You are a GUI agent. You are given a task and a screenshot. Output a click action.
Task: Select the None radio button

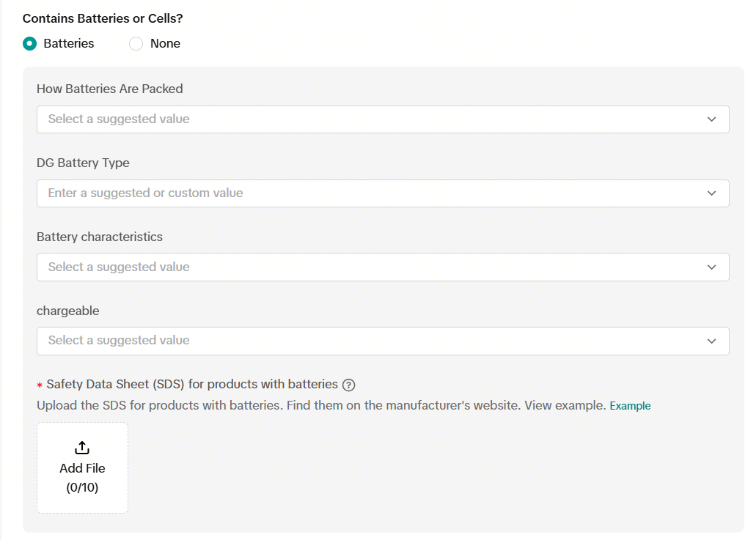point(136,43)
